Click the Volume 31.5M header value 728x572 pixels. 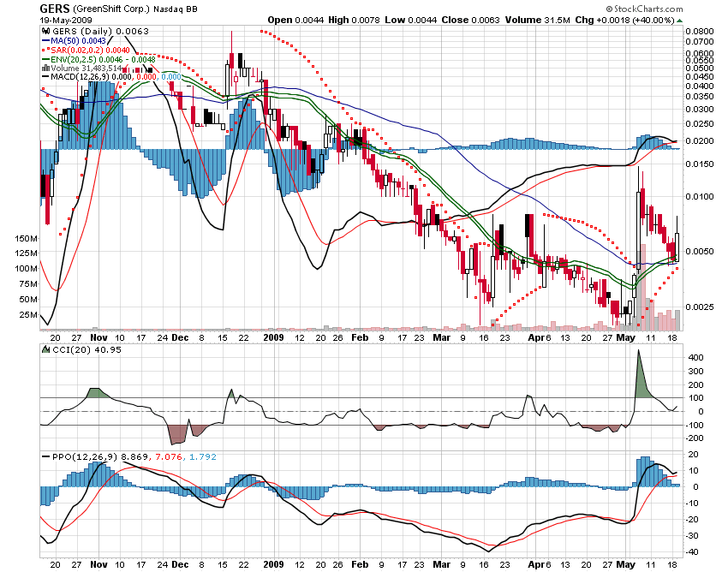point(537,20)
